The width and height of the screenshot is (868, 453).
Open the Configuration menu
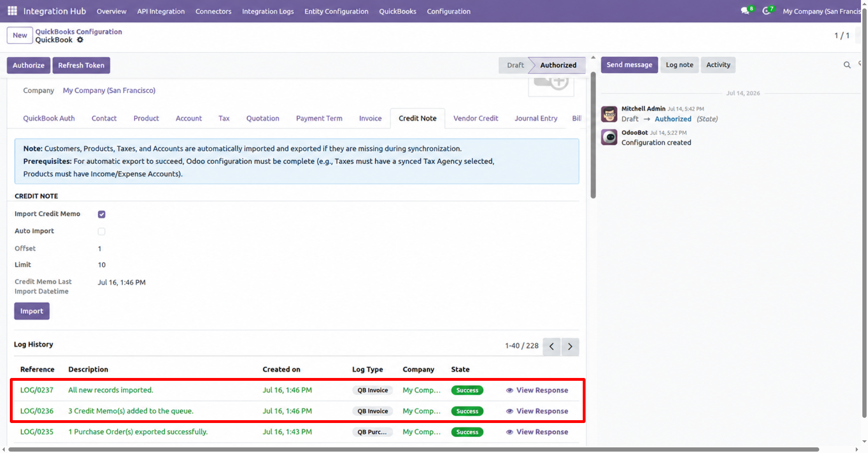click(x=449, y=11)
